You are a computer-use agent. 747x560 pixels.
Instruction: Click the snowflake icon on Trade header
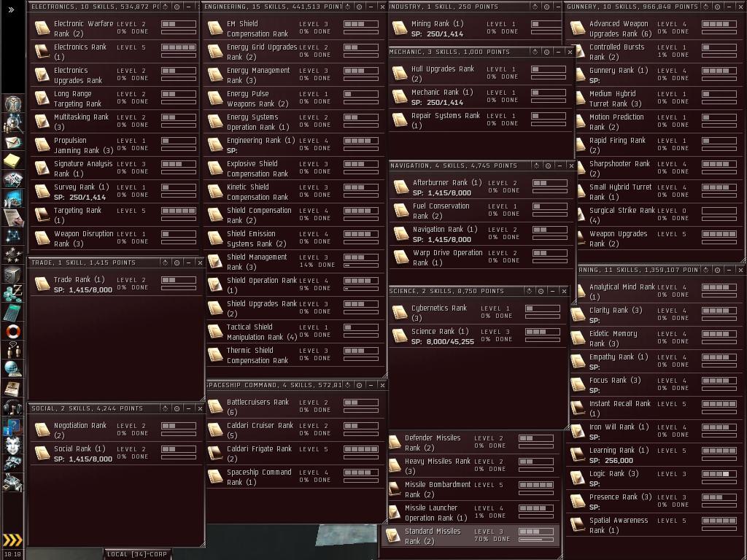pyautogui.click(x=166, y=262)
